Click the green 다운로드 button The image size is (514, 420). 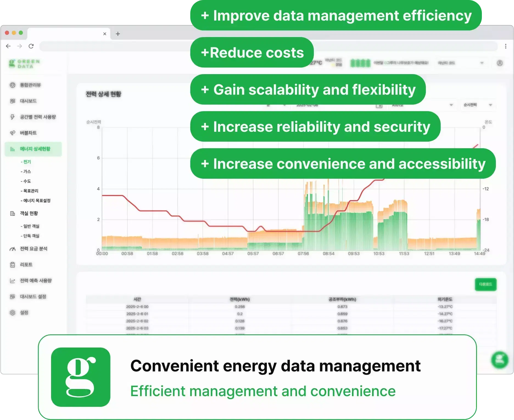click(485, 284)
